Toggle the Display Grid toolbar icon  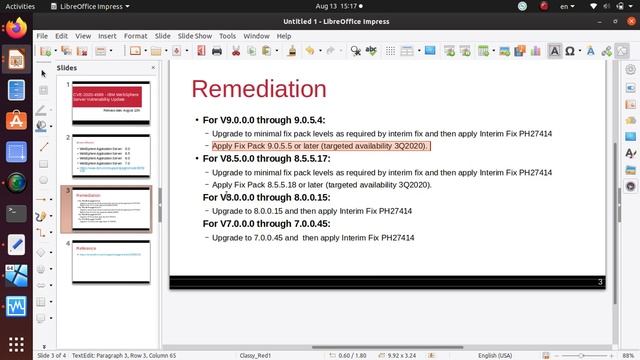391,51
